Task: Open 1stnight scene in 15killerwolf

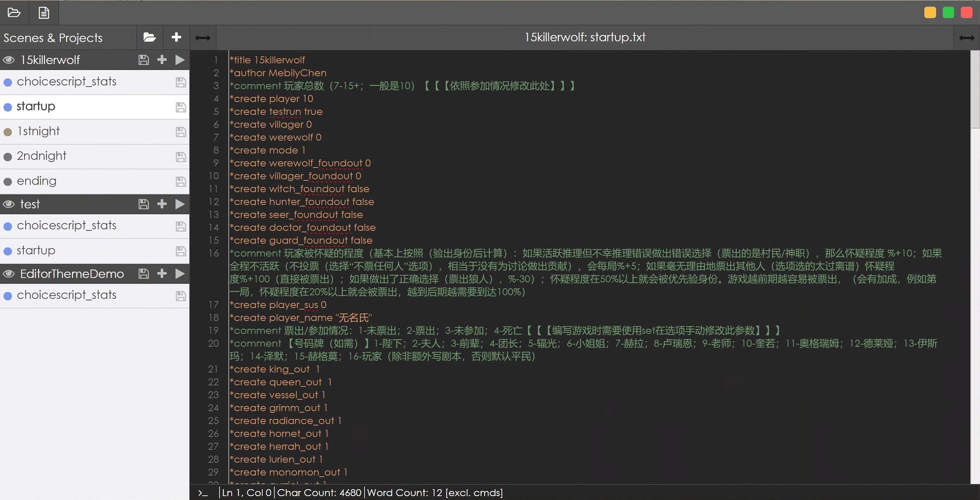Action: [x=94, y=132]
